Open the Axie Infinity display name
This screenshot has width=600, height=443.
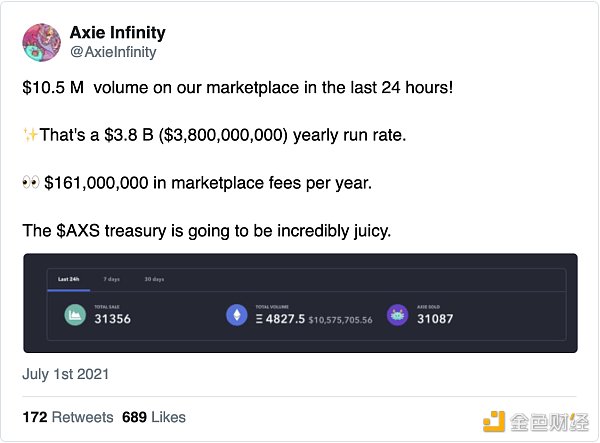pos(117,33)
